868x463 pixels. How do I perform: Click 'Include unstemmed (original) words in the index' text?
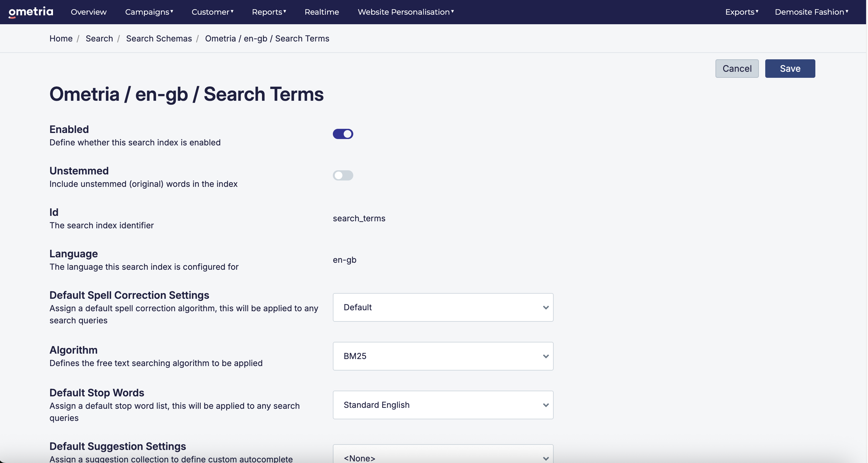(x=144, y=184)
